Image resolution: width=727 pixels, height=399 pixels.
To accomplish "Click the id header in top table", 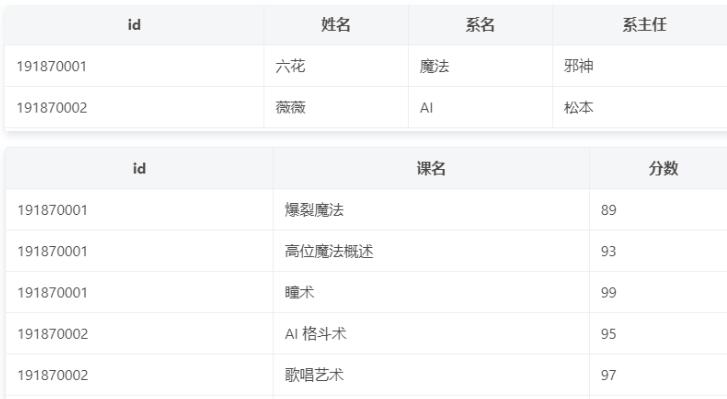I will [x=134, y=25].
